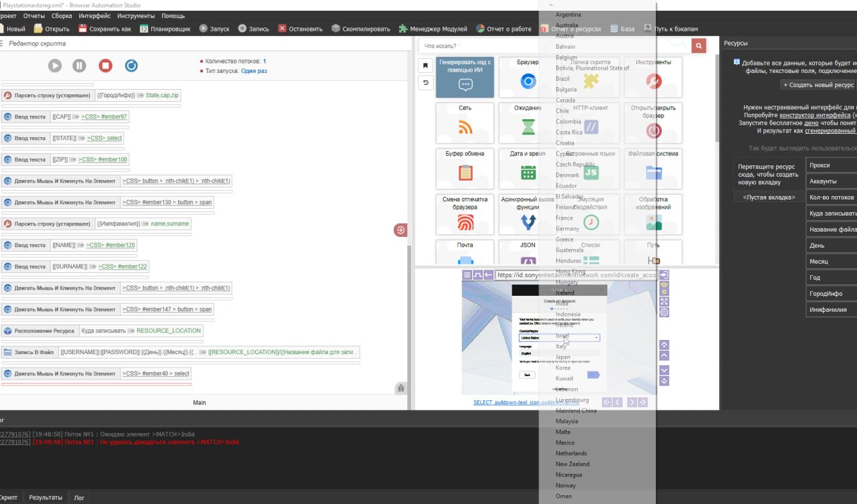Open the Смена отпечатка браузера fingerprint module
Screen dimensions: 857x504
[465, 213]
